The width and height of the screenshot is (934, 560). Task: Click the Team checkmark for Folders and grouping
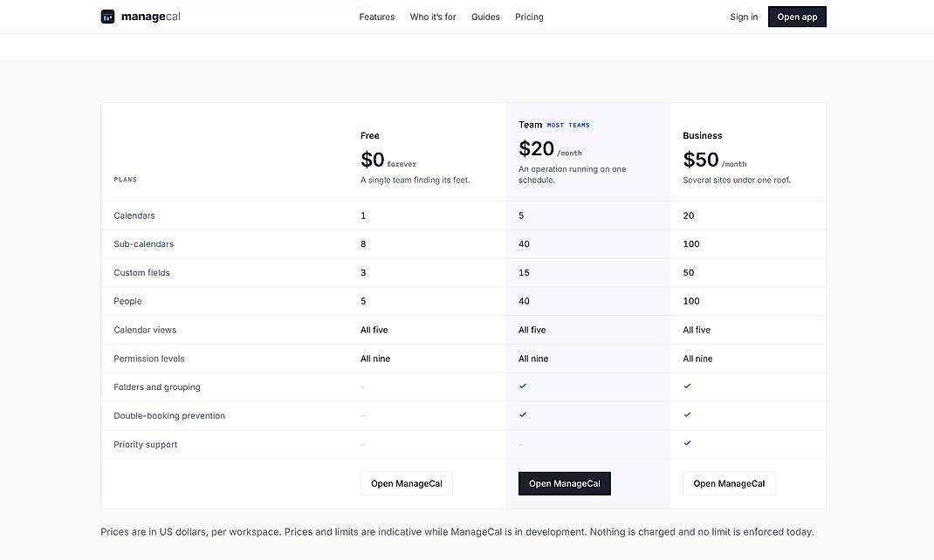click(x=522, y=386)
